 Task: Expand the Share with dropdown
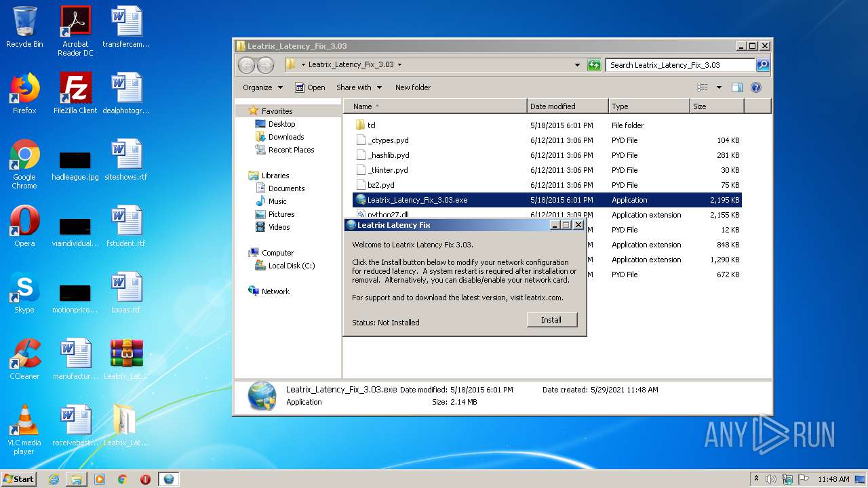[x=359, y=87]
